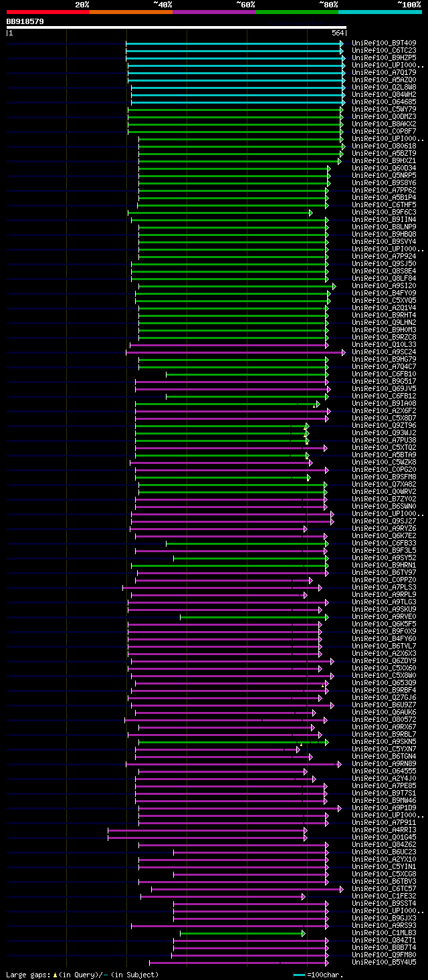Select hit label UniRef100_Q69JV5
The image size is (428, 980).
[x=384, y=389]
